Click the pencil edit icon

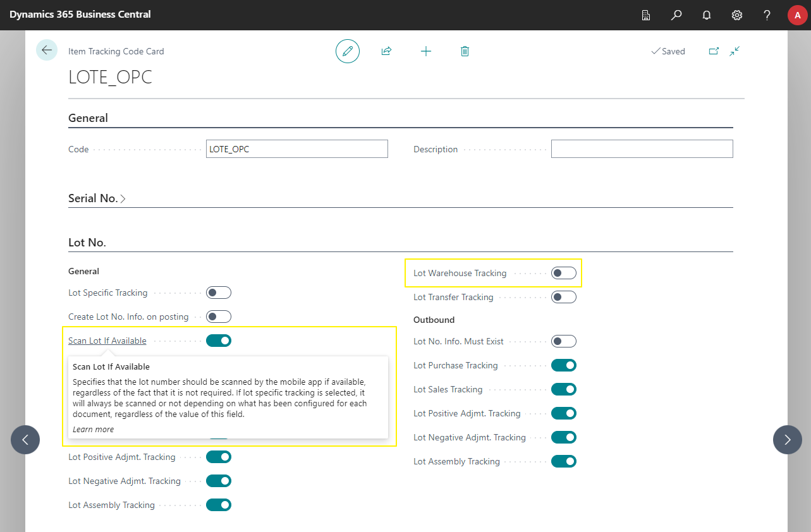click(x=347, y=51)
